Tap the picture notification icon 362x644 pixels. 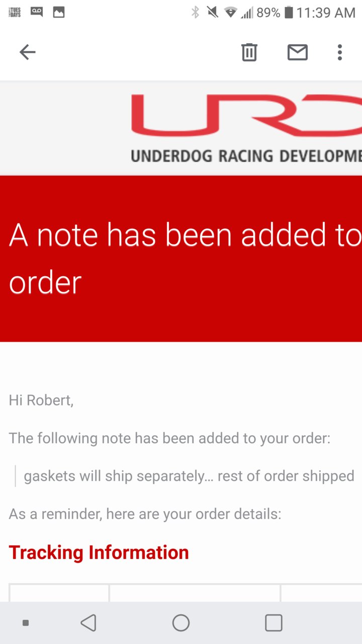pos(59,12)
